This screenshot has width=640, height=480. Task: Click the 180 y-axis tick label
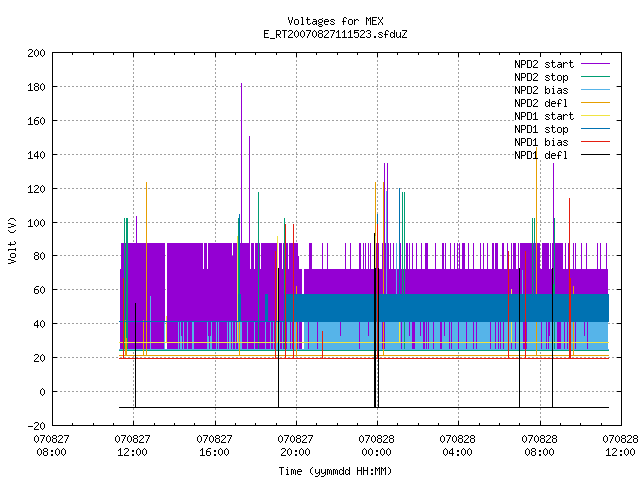coord(36,87)
